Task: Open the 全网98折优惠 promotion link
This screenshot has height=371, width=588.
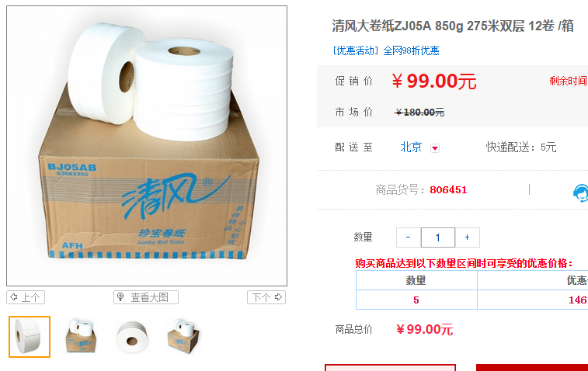Action: [411, 50]
